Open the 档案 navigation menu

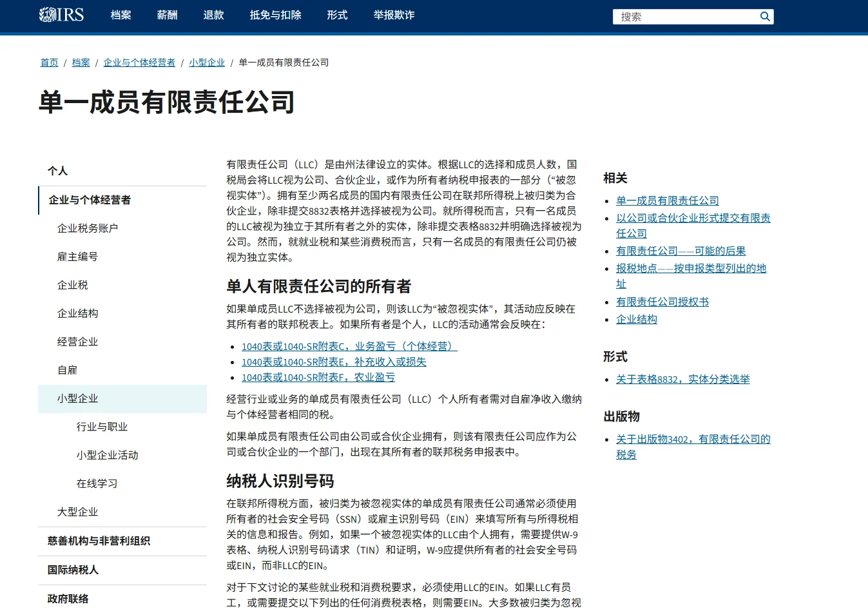pos(121,15)
